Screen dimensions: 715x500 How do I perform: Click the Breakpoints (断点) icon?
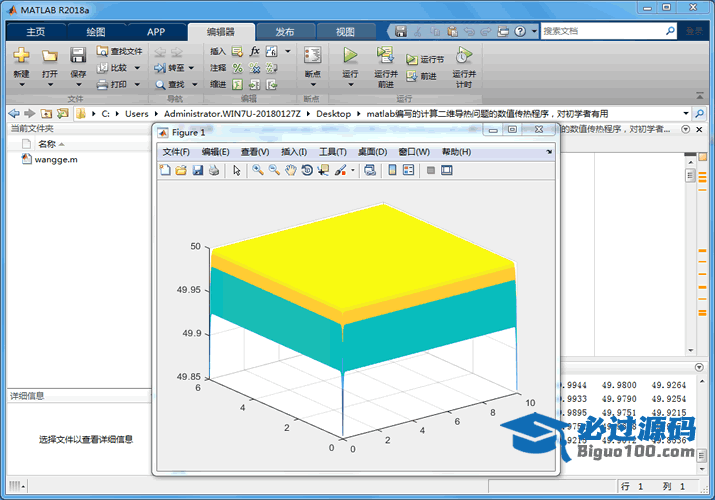tap(312, 55)
